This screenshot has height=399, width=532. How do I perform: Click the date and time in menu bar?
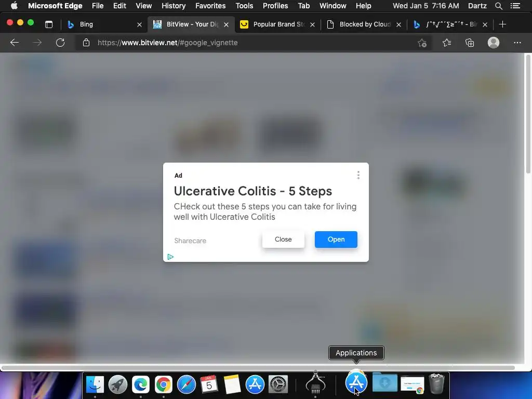coord(426,6)
